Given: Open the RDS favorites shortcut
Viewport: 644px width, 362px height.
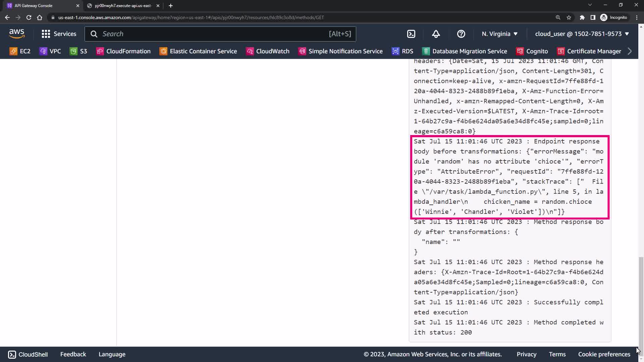Looking at the screenshot, I should pyautogui.click(x=402, y=51).
